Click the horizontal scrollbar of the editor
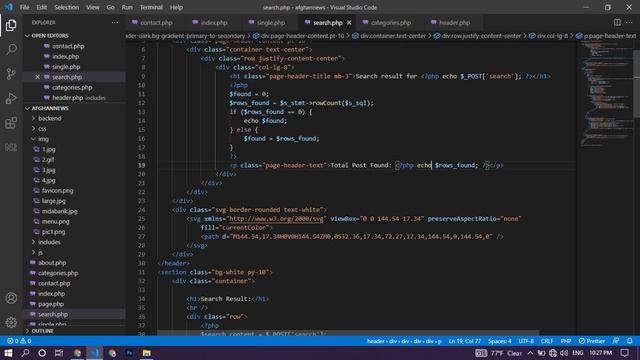The image size is (640, 360). coord(348,333)
